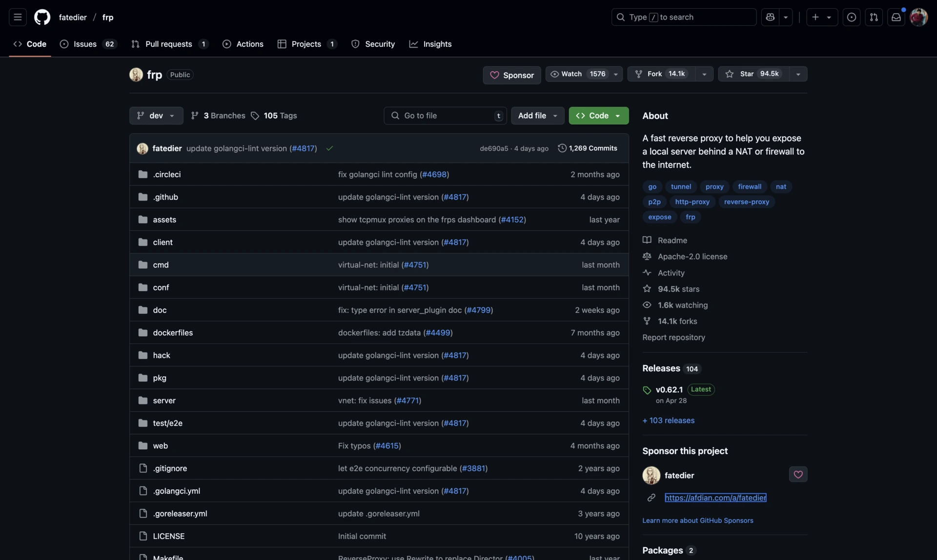Open the Insights tab

tap(430, 44)
